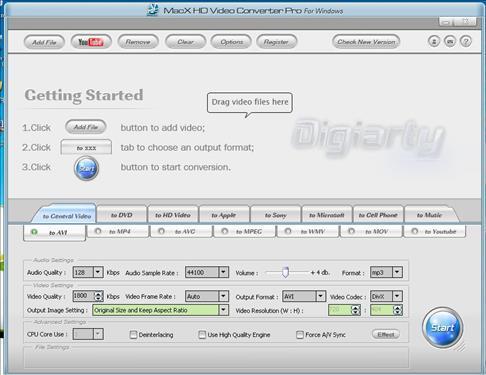Viewport: 486px width, 375px height.
Task: Expand the Audio Quality dropdown
Action: coord(98,272)
